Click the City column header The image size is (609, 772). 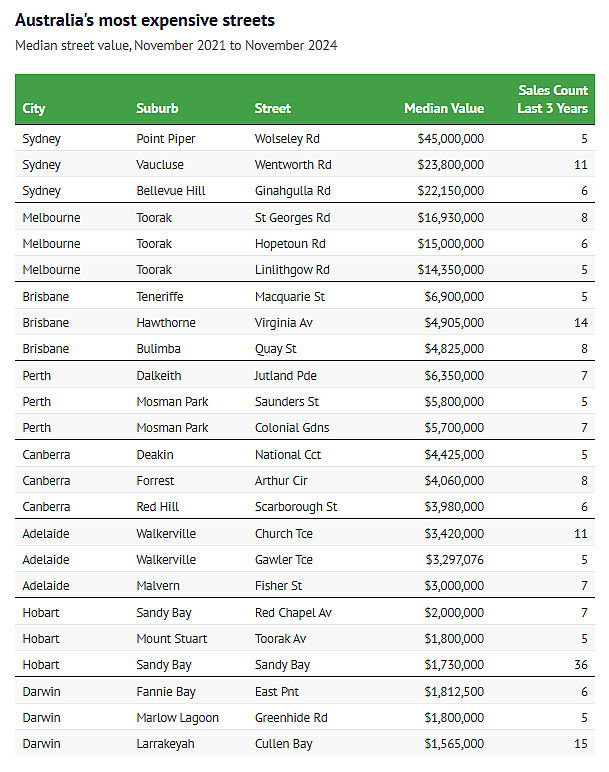coord(34,109)
